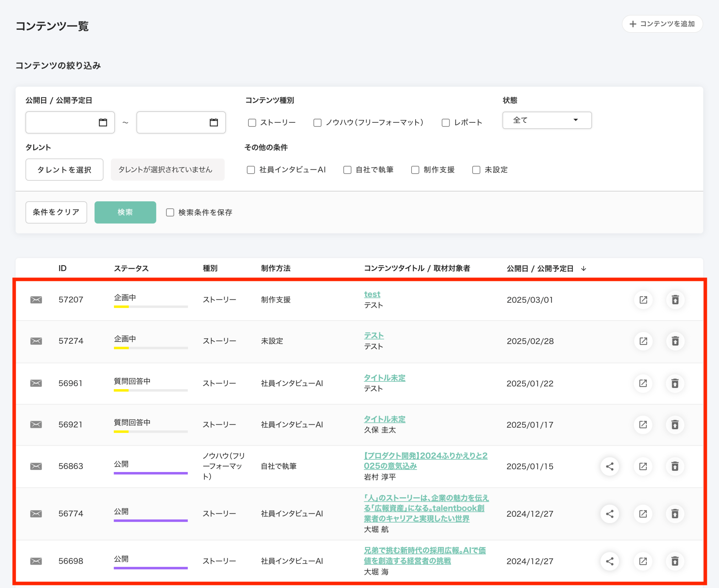Click share icon for content 56863
This screenshot has width=719, height=588.
tap(609, 466)
